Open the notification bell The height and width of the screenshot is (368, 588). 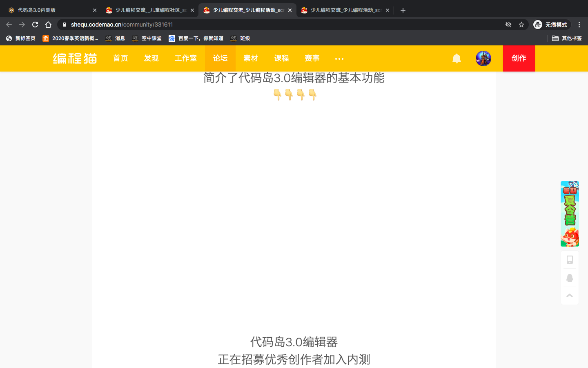(x=457, y=58)
